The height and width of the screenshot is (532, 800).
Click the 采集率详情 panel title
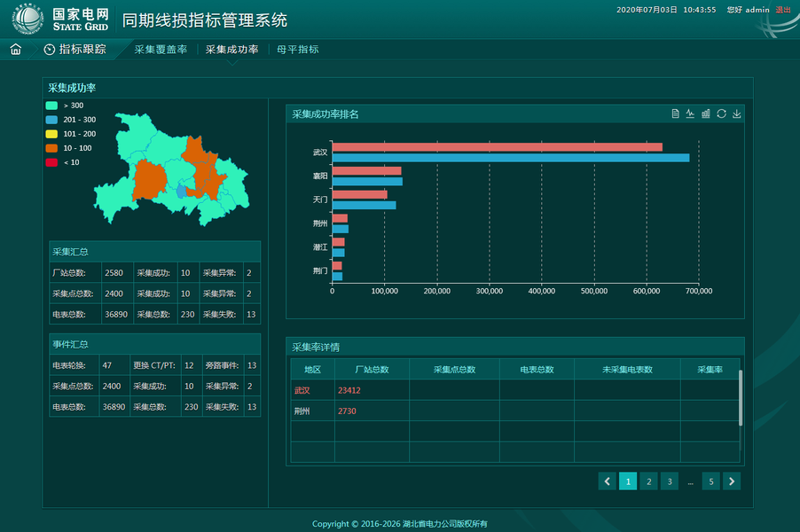[x=316, y=348]
